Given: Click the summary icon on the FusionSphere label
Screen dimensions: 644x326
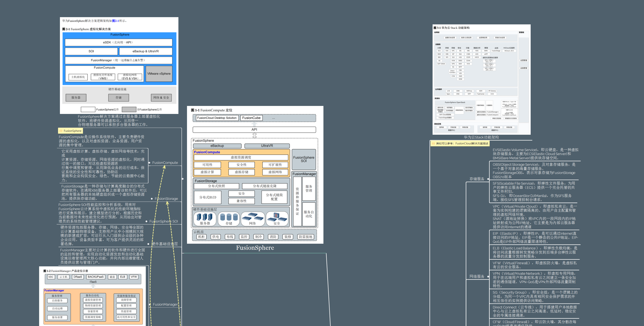Looking at the screenshot, I should tap(61, 131).
